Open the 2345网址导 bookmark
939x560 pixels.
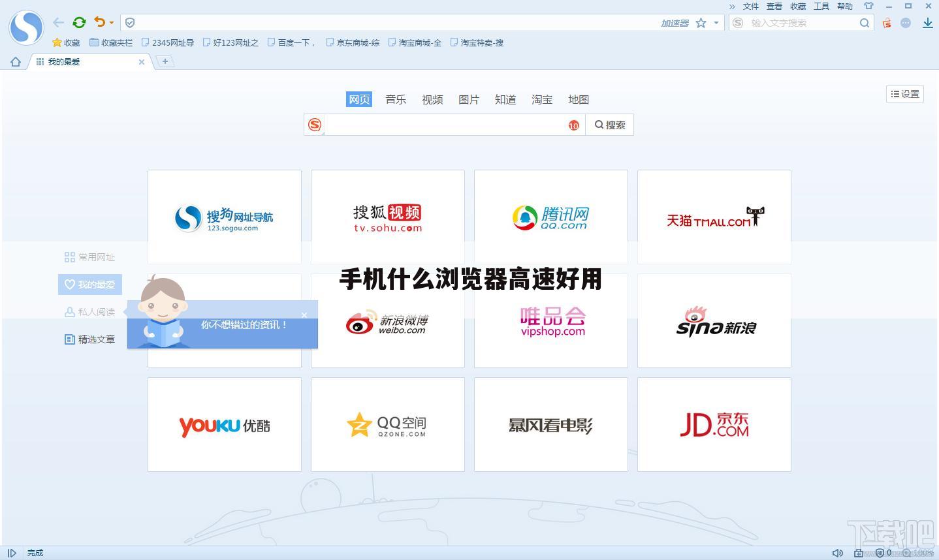click(168, 42)
